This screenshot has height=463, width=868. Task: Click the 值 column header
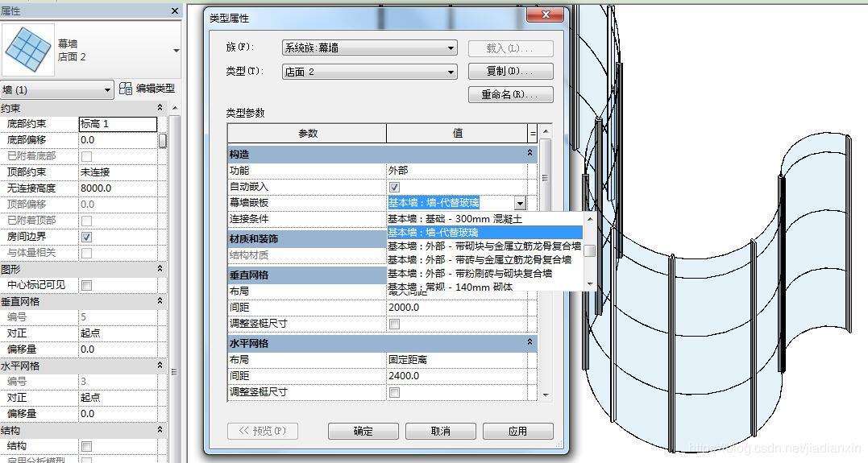tap(457, 134)
